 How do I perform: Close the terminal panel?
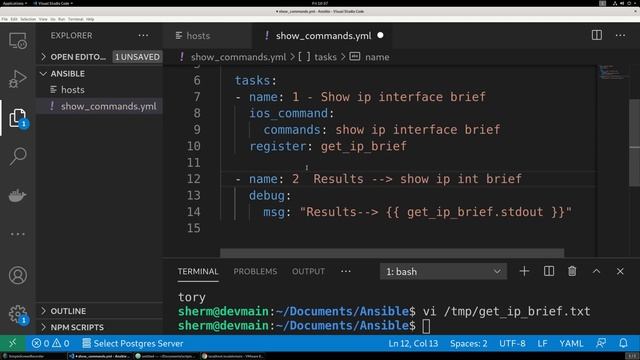620,271
